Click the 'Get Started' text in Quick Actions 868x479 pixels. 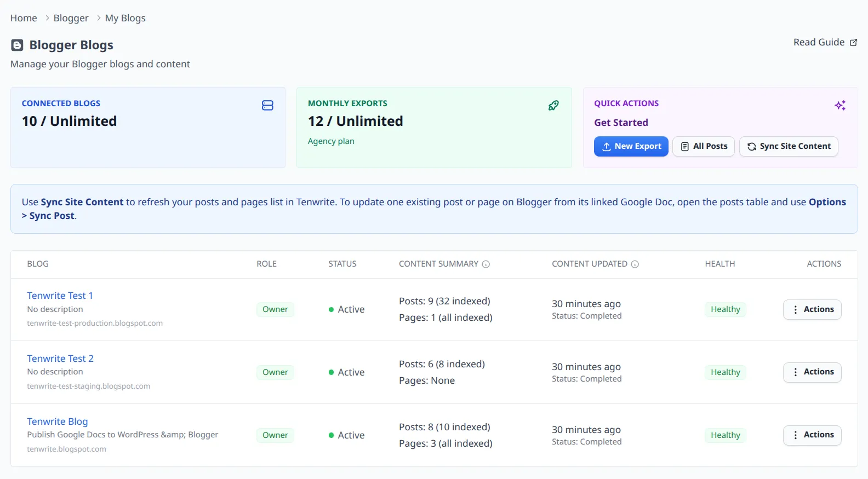tap(621, 123)
